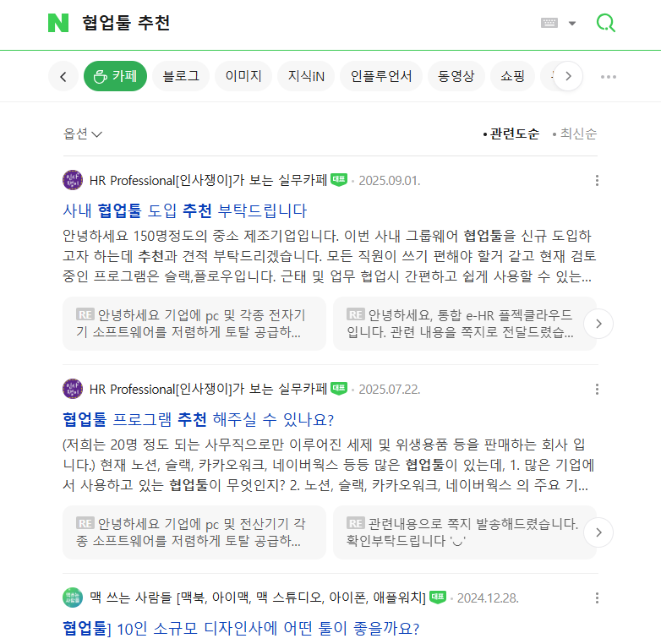Show next replies for first result
This screenshot has width=661, height=644.
pos(598,323)
